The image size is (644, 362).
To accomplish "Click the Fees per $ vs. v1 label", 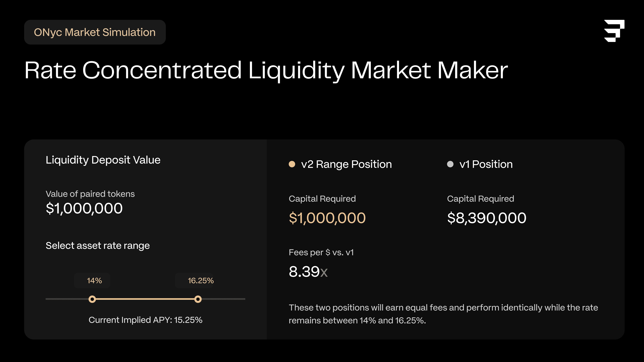I will point(321,252).
